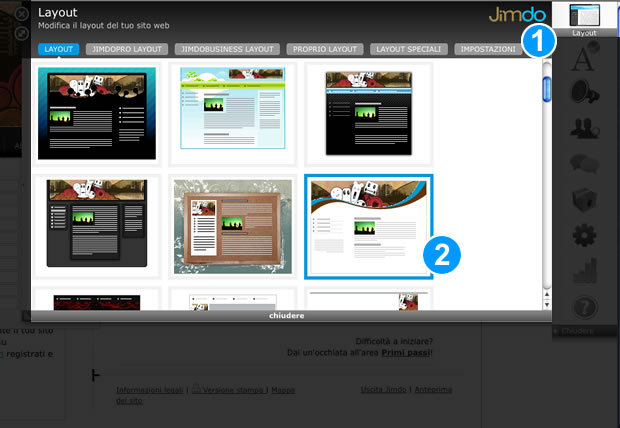
Task: Click the blue scrollbar handle in layout list
Action: [546, 89]
